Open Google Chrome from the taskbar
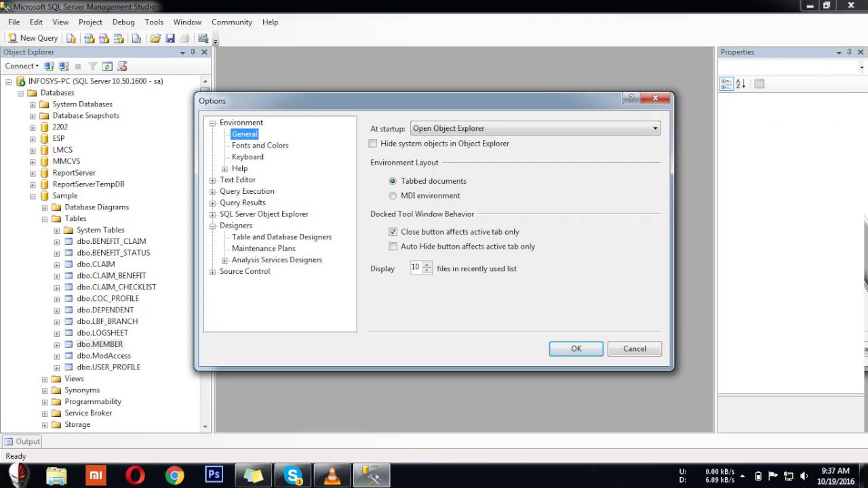 click(x=174, y=476)
